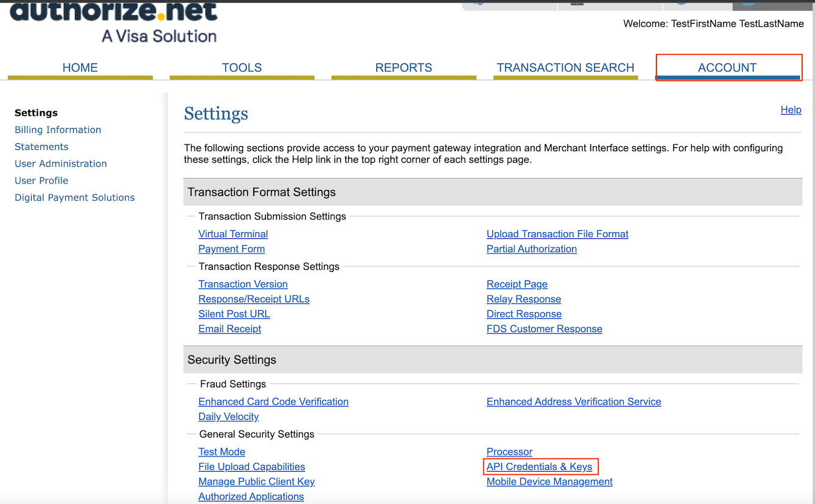
Task: Open User Profile in the sidebar
Action: 41,180
